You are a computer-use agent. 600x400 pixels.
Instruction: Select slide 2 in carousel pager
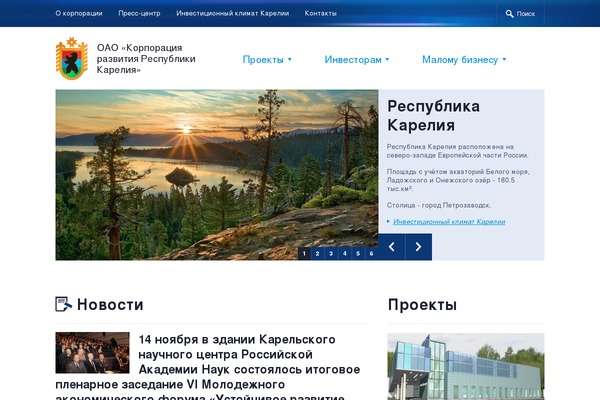(x=318, y=253)
